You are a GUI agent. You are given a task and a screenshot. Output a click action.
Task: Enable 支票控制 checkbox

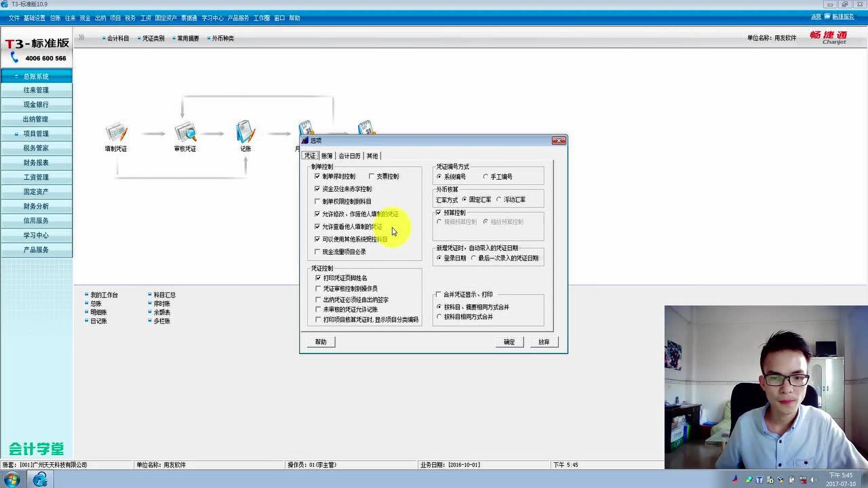(x=372, y=176)
